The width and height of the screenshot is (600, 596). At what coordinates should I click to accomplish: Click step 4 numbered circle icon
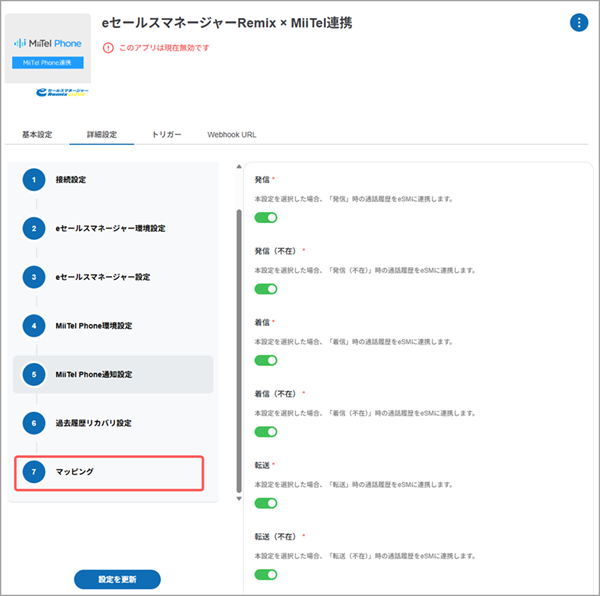[34, 326]
